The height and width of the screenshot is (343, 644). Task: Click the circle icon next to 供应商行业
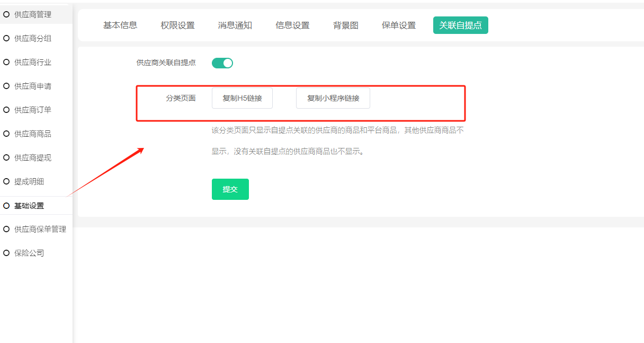[x=6, y=62]
